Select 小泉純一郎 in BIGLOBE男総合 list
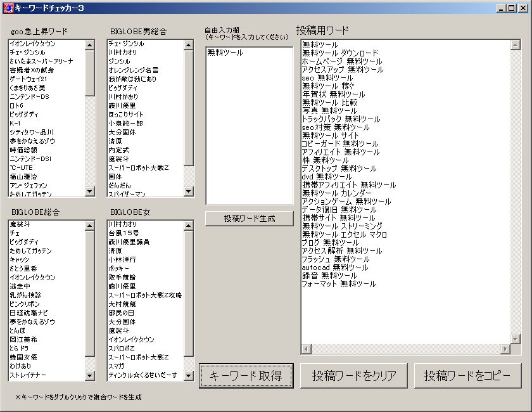532x412 pixels. 126,124
